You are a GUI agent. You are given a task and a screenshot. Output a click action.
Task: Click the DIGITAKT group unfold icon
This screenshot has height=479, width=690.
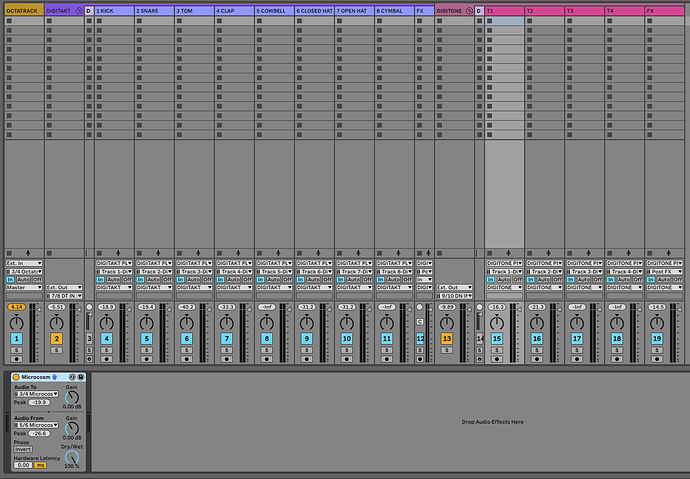point(78,10)
